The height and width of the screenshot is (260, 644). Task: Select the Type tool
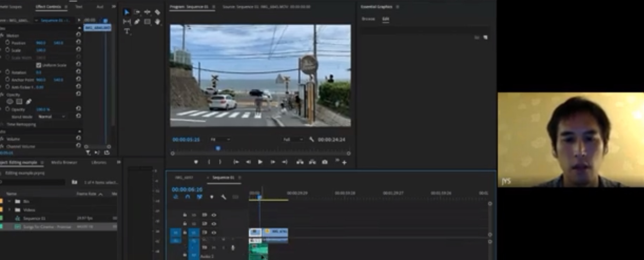click(127, 31)
